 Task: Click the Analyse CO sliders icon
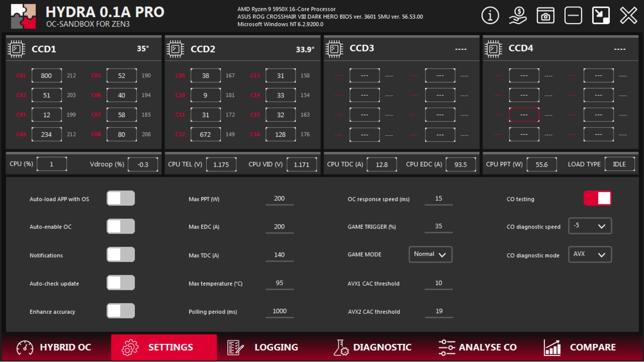click(447, 348)
